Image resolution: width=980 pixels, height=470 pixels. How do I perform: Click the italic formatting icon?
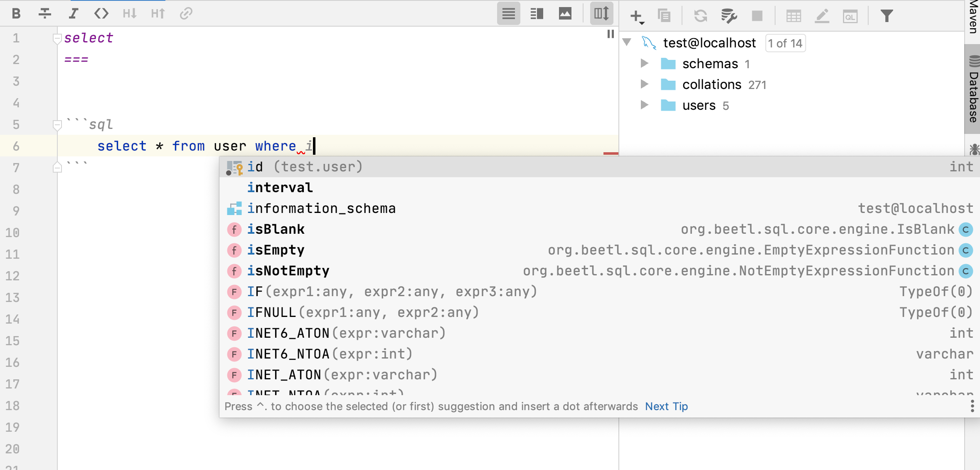pyautogui.click(x=73, y=14)
